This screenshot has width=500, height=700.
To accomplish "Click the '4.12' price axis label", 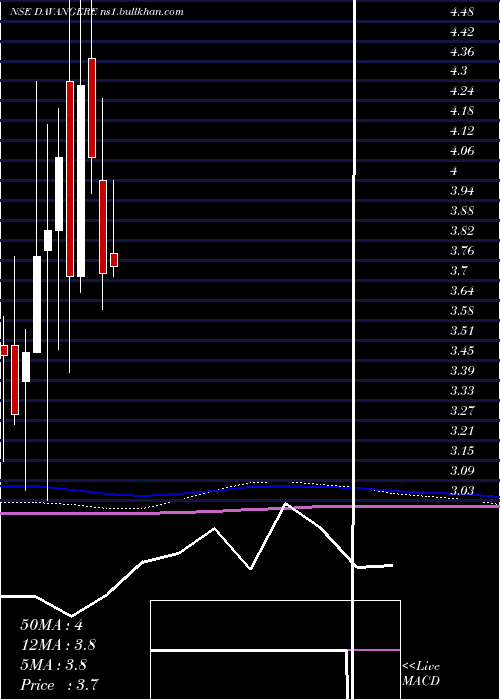I will 462,131.
